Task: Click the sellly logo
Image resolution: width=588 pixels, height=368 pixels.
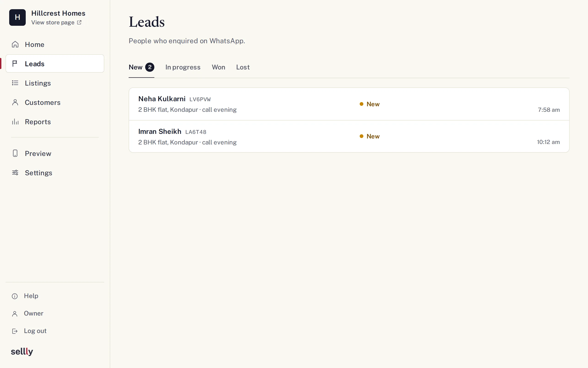Action: 22,351
